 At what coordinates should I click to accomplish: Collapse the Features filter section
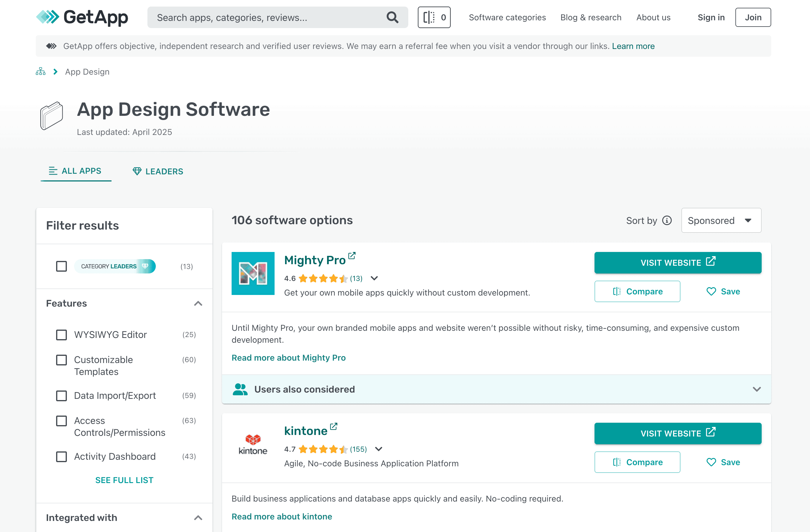pyautogui.click(x=198, y=303)
